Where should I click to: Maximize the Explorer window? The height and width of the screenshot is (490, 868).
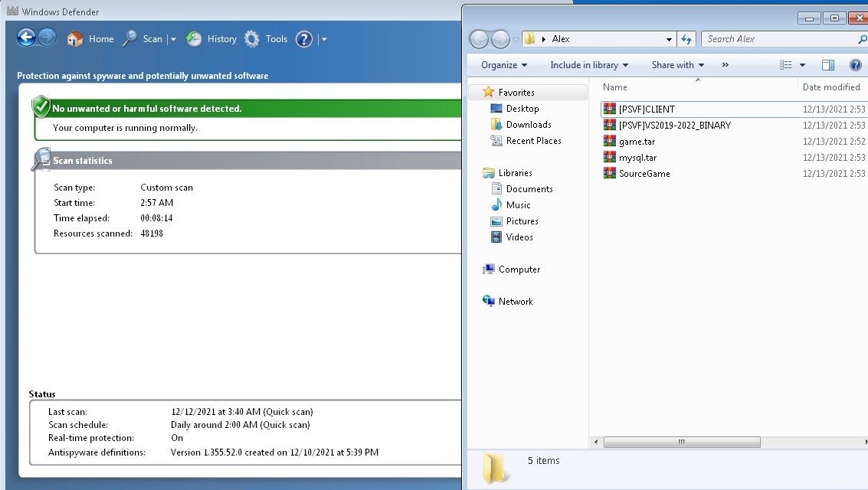coord(834,18)
